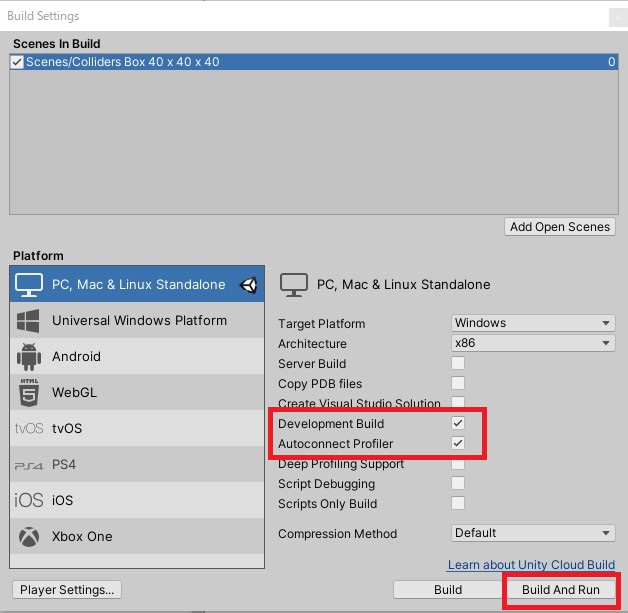Image resolution: width=628 pixels, height=613 pixels.
Task: Enable Copy PDB files checkbox
Action: (x=458, y=383)
